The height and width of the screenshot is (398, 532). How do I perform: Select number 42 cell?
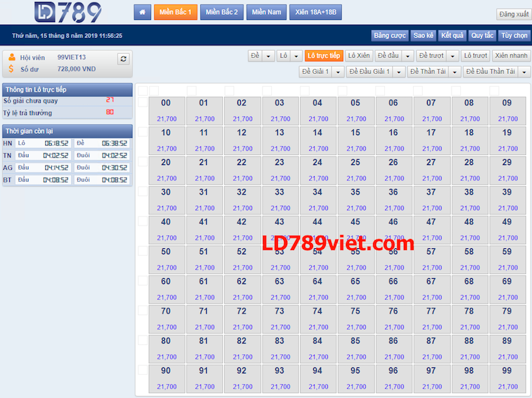point(243,230)
